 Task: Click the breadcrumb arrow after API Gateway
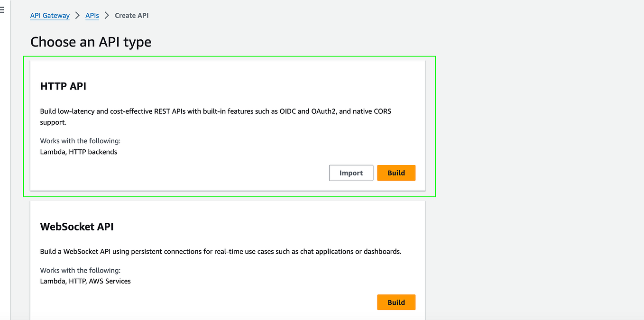tap(78, 15)
